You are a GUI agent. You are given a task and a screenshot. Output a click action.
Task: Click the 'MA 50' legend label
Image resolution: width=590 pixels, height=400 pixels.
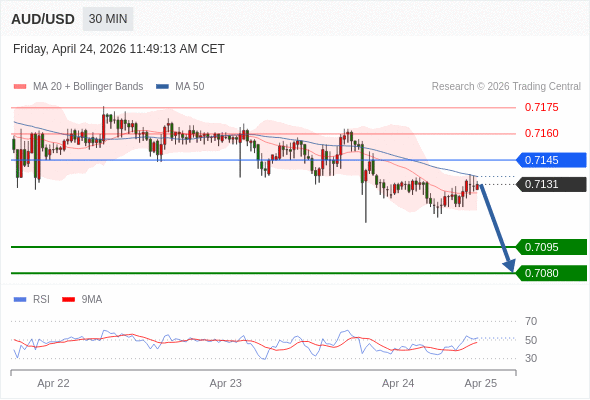coord(190,87)
